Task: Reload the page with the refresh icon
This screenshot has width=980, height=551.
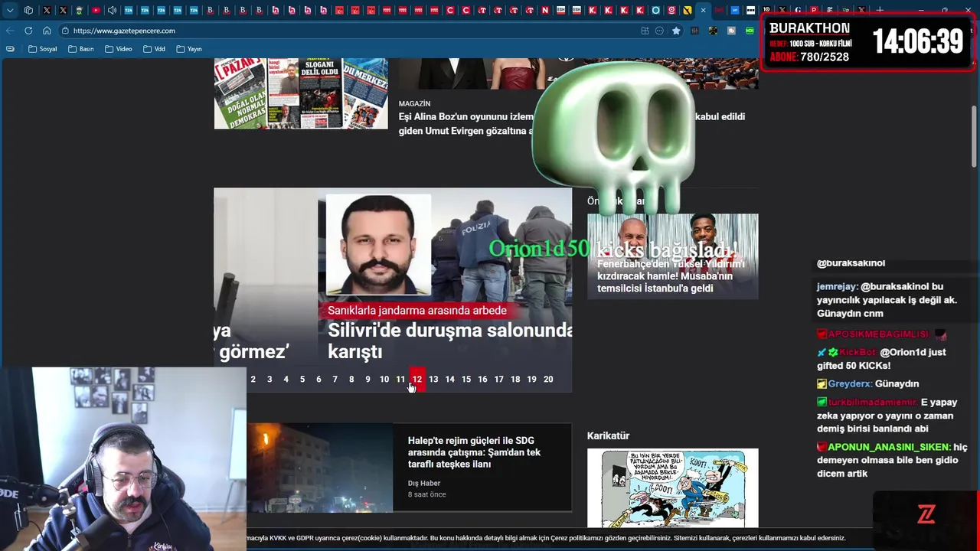Action: (28, 31)
